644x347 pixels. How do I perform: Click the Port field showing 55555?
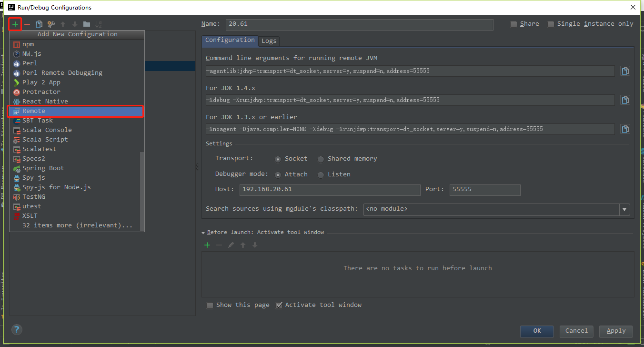pyautogui.click(x=485, y=190)
